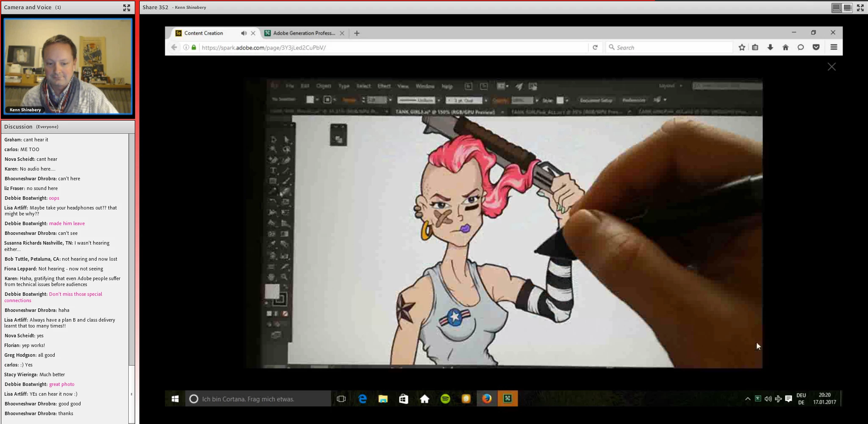Maximize the Camera and Voice pod
This screenshot has height=424, width=868.
click(x=126, y=8)
